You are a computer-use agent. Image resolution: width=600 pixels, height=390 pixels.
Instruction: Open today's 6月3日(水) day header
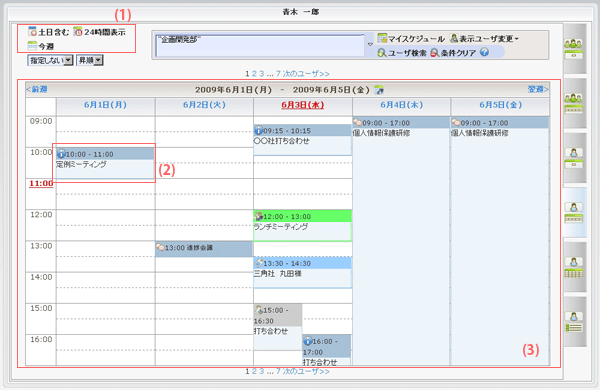click(x=303, y=105)
